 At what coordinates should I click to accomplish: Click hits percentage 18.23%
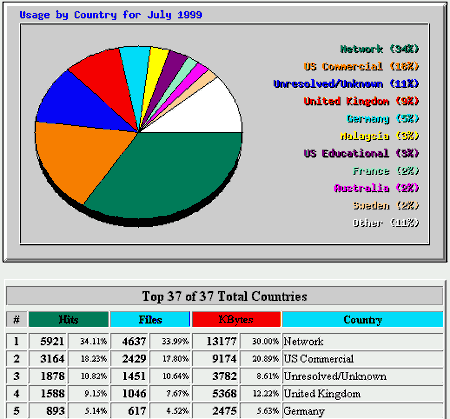pos(94,359)
